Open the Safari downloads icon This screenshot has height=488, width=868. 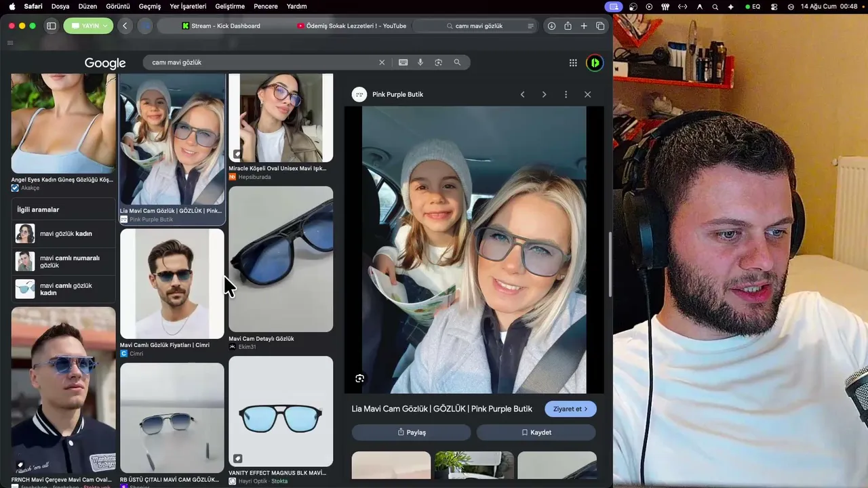551,26
